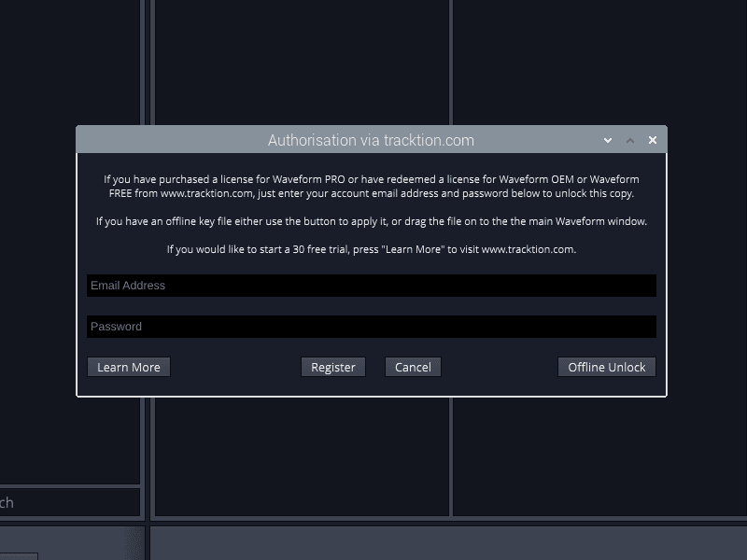Click the offline key file instruction text
The image size is (747, 560).
372,221
